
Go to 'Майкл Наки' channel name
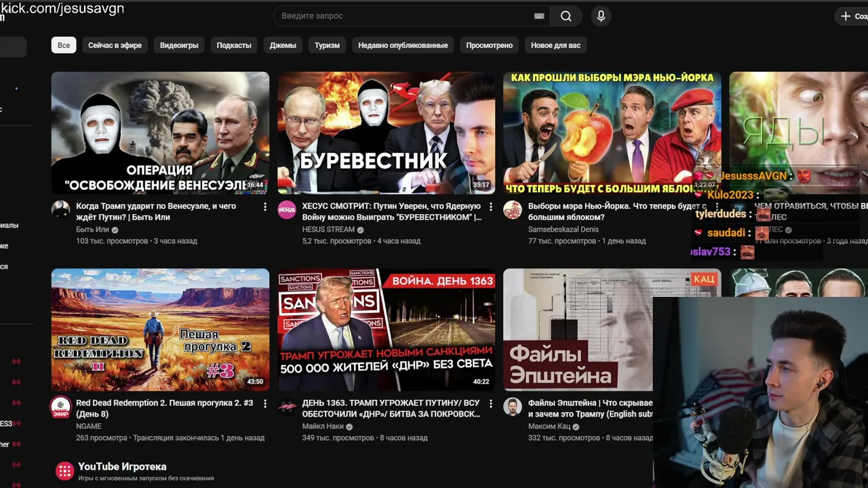[x=323, y=426]
